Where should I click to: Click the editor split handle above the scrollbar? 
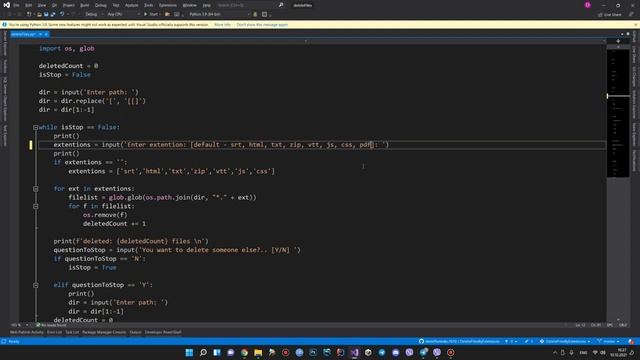[618, 41]
